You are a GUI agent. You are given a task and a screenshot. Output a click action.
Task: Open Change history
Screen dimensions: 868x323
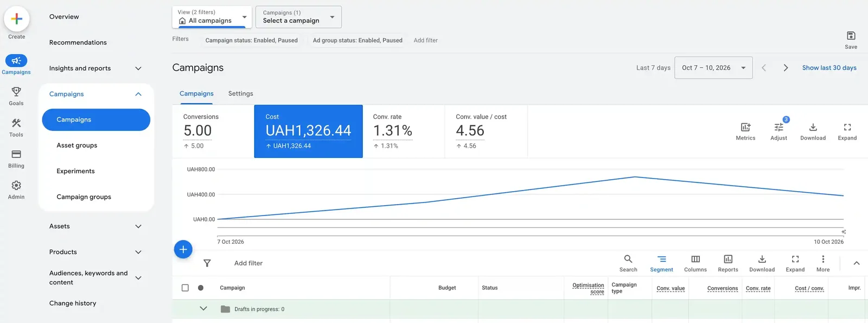pyautogui.click(x=73, y=303)
